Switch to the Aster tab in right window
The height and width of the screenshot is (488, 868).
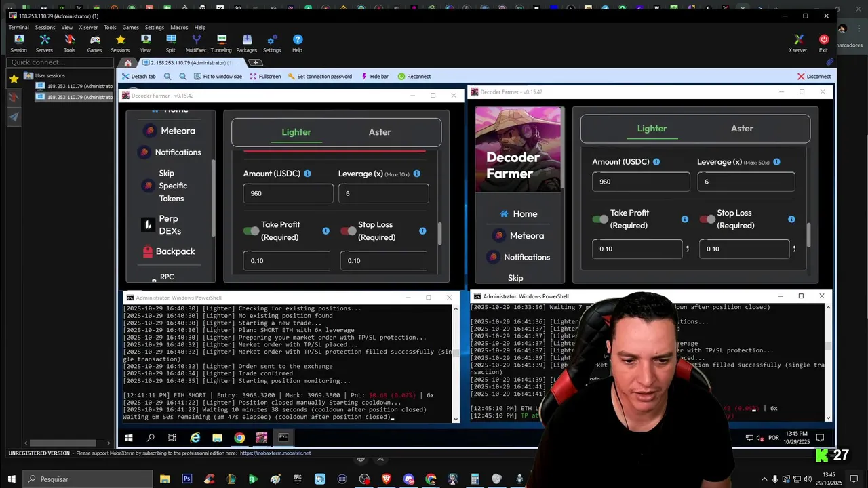pos(742,128)
